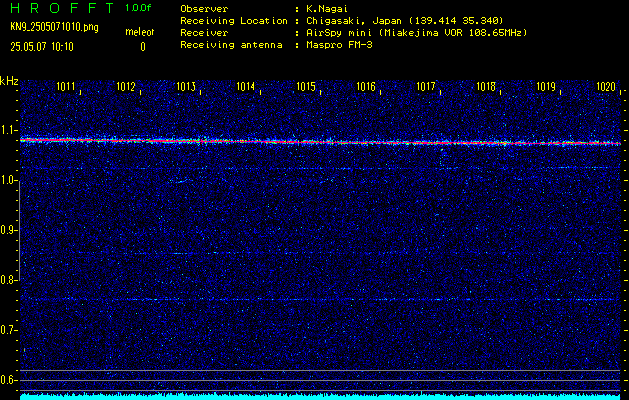Click time marker 1016
629x400 pixels.
[366, 86]
